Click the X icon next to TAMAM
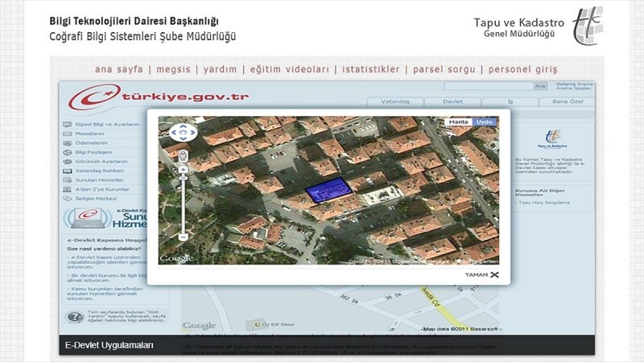Viewport: 644px width, 362px height. pyautogui.click(x=494, y=274)
